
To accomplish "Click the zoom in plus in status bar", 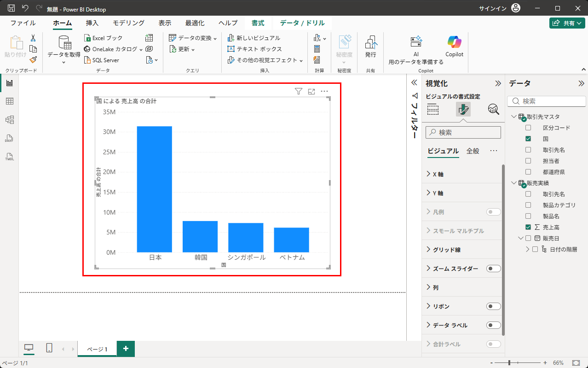I will tap(545, 363).
